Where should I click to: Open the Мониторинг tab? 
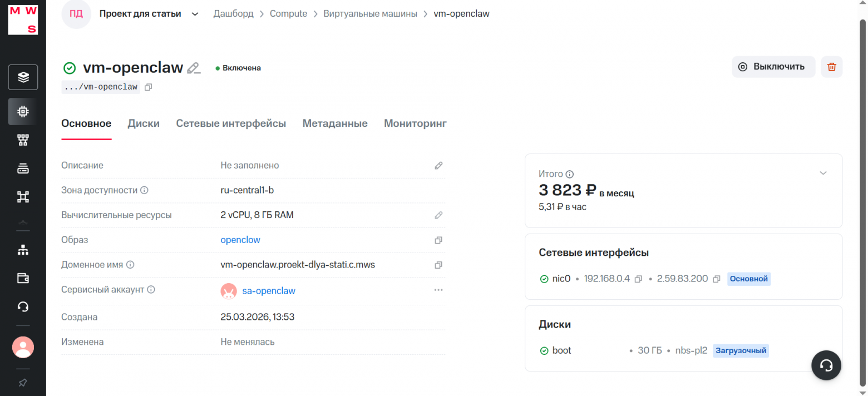[x=415, y=123]
